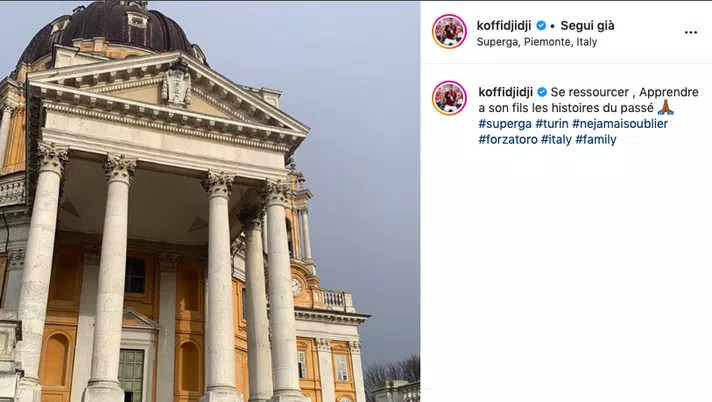Image resolution: width=712 pixels, height=402 pixels.
Task: Open koffidjidji profile from caption username
Action: (x=505, y=92)
